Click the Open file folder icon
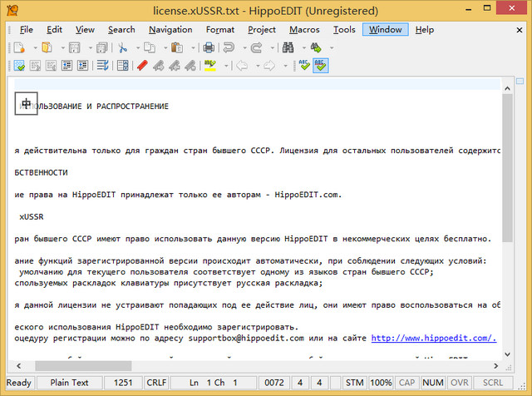This screenshot has width=532, height=396. 48,47
